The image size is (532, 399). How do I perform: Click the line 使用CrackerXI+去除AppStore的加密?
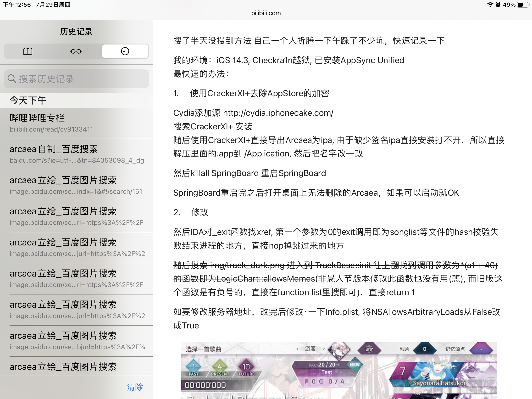pos(260,93)
